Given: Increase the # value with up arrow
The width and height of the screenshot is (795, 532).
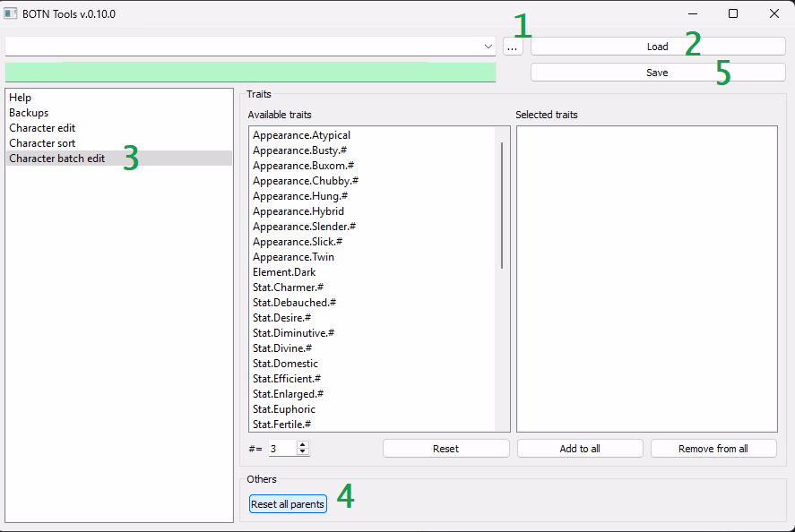Looking at the screenshot, I should click(302, 444).
